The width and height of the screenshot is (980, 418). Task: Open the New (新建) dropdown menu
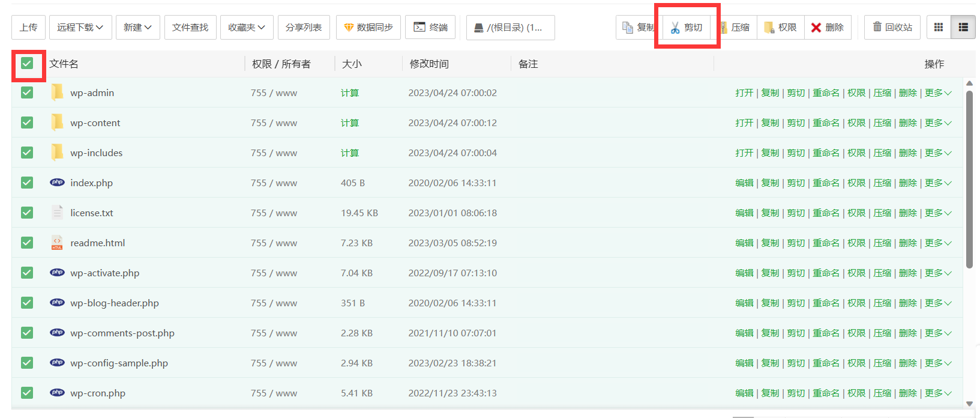coord(137,28)
